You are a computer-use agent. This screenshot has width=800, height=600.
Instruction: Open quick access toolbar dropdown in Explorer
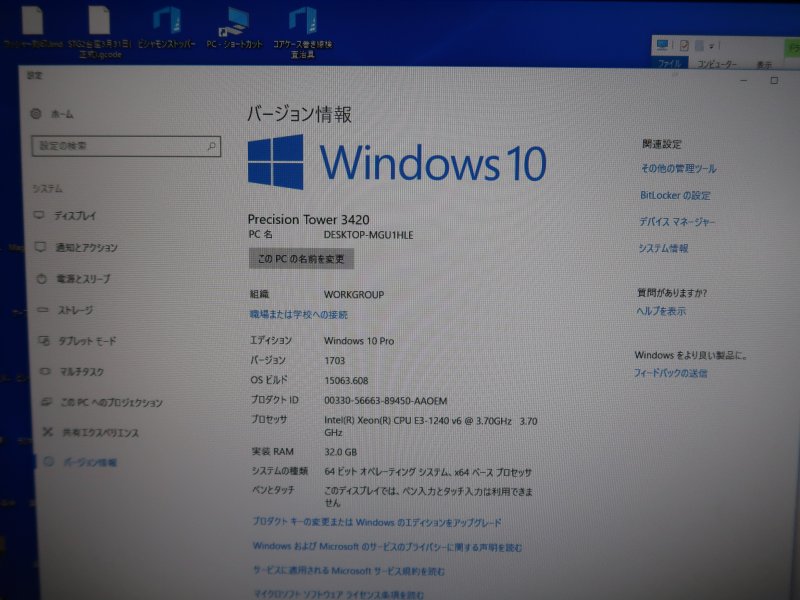(712, 46)
